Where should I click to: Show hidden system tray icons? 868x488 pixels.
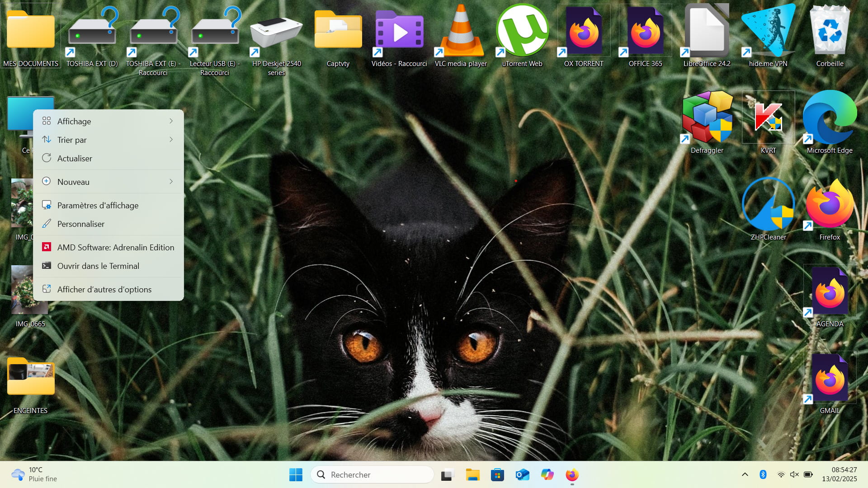coord(745,474)
